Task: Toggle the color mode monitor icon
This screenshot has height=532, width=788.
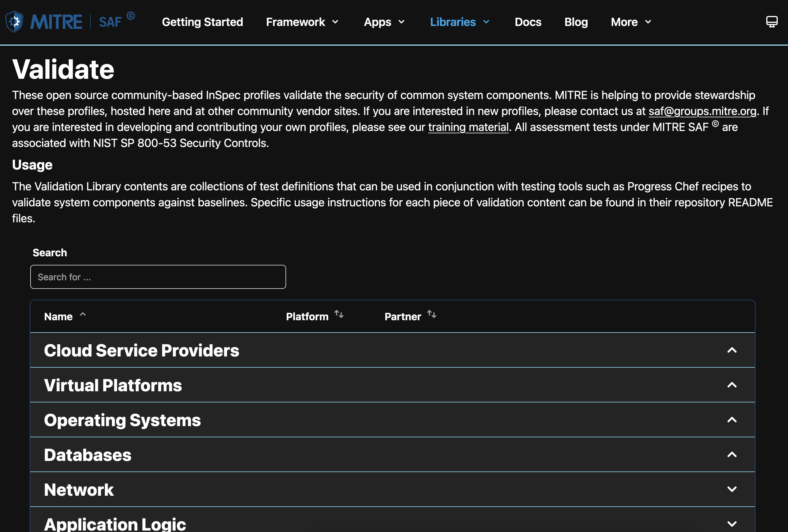Action: [x=771, y=22]
